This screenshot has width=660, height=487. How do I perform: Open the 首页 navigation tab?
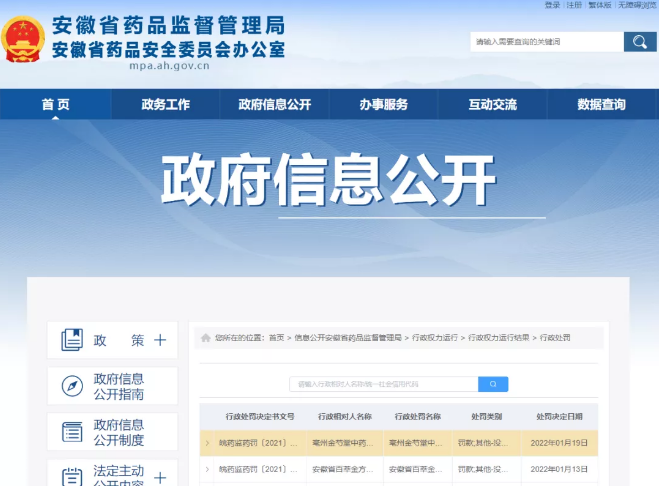pyautogui.click(x=56, y=105)
